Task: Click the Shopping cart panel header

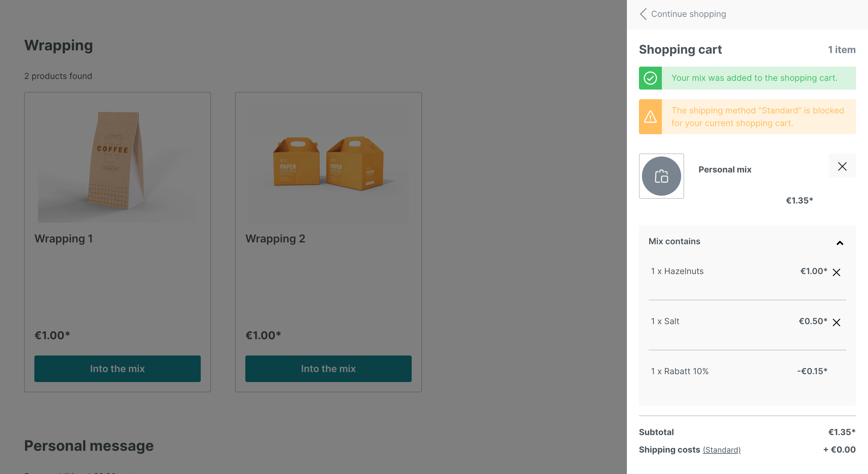Action: [x=747, y=50]
